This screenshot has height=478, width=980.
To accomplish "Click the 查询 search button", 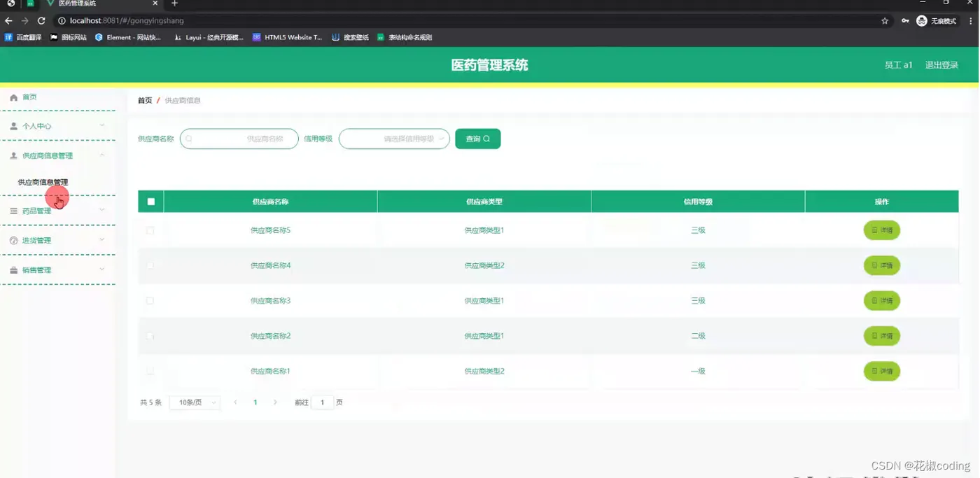I will point(477,139).
